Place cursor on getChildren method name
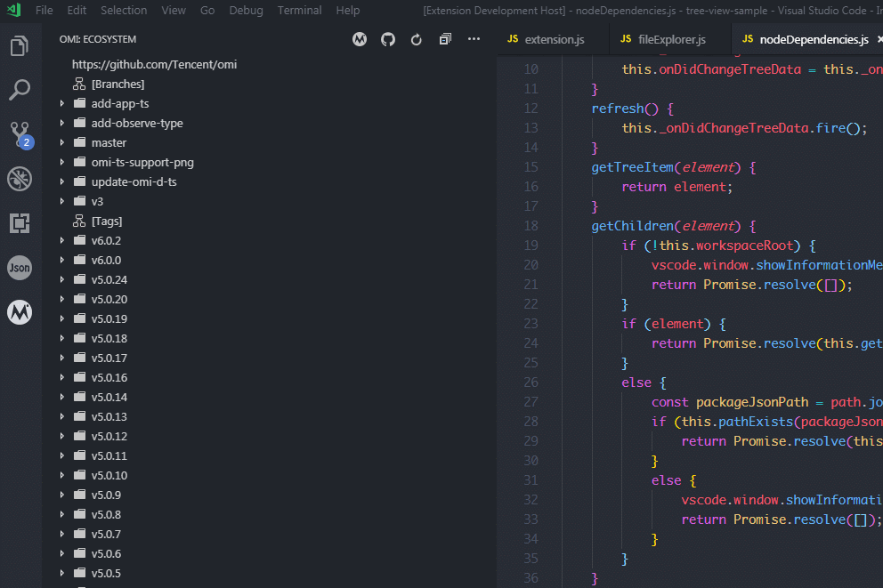 632,226
